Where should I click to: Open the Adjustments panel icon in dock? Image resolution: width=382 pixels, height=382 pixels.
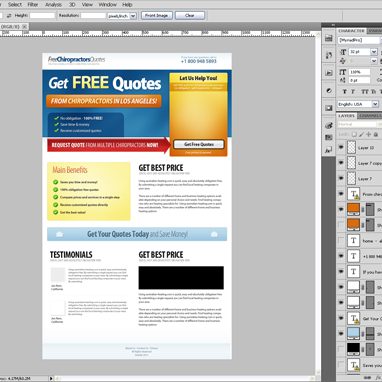pos(329,90)
